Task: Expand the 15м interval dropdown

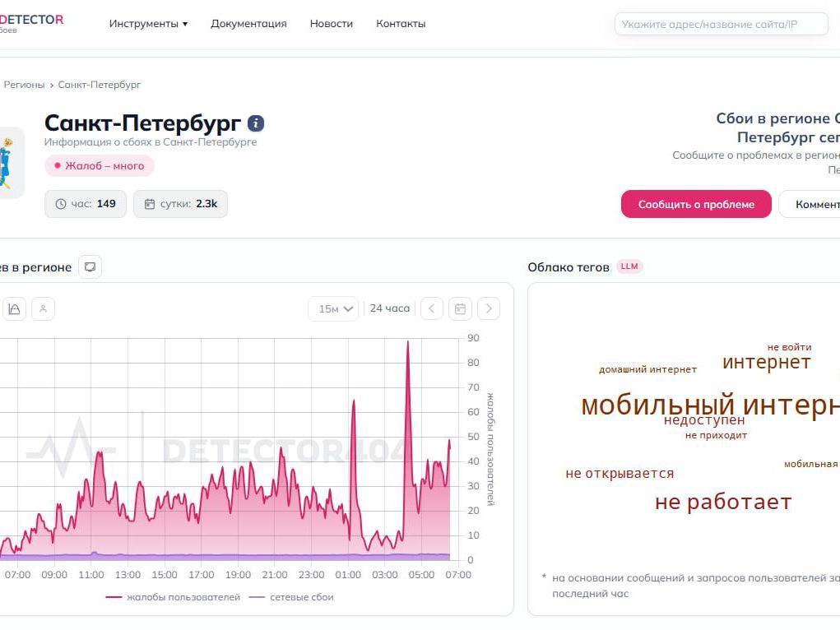Action: click(x=334, y=309)
